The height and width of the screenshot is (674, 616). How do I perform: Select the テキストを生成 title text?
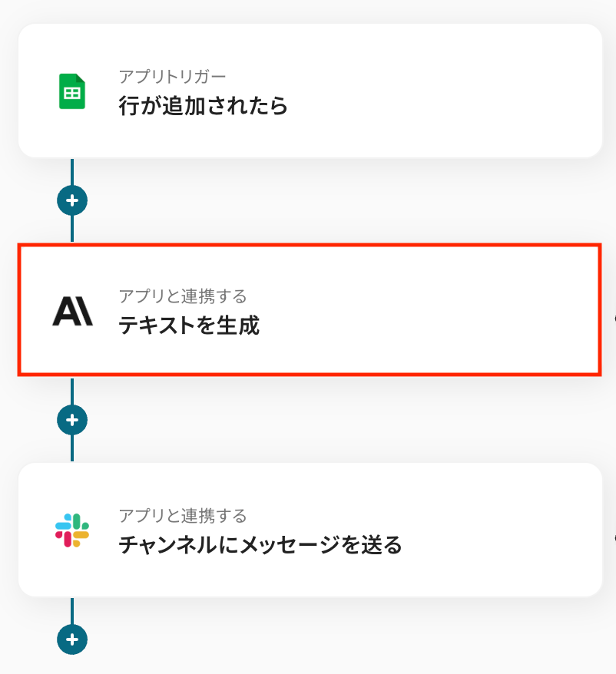(x=189, y=325)
